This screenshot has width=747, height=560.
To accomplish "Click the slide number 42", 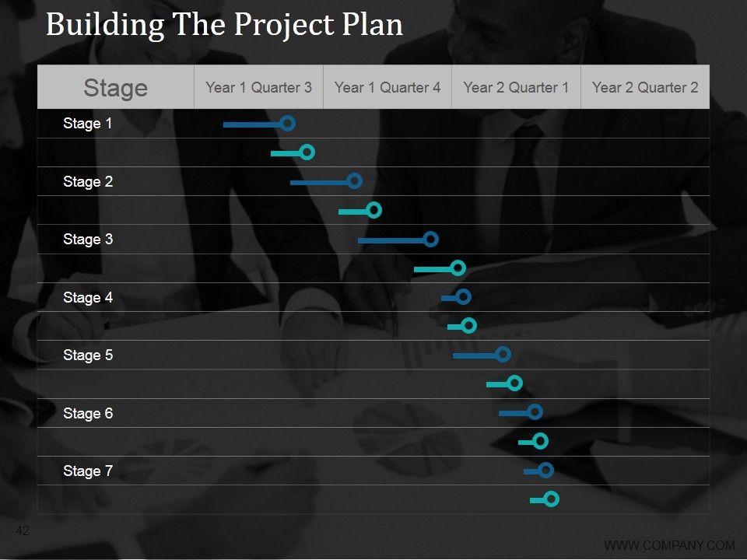I will pyautogui.click(x=23, y=530).
